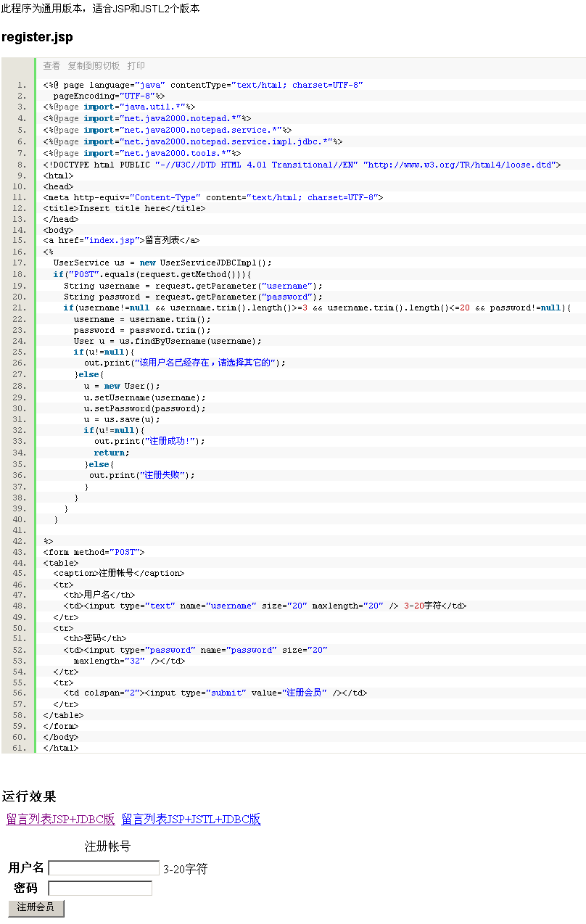The image size is (586, 924).
Task: Click the <!DOCTYPE html PUBLIC code line
Action: pyautogui.click(x=302, y=165)
